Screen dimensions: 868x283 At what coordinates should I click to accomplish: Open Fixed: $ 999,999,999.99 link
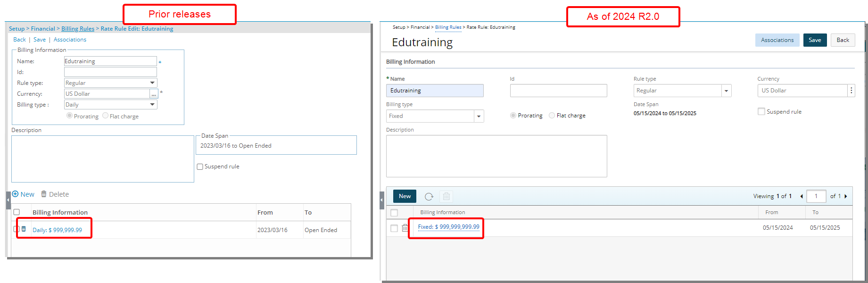coord(448,227)
